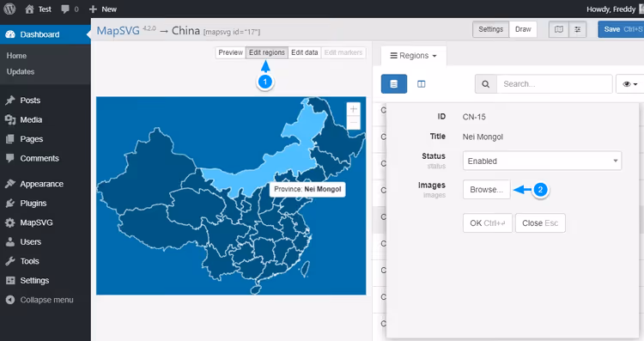This screenshot has height=341, width=644.
Task: Click Collapse menu
Action: (46, 300)
